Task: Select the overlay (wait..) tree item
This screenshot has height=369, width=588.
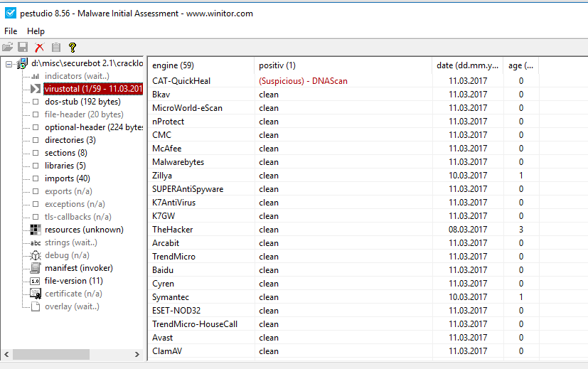Action: pos(72,306)
